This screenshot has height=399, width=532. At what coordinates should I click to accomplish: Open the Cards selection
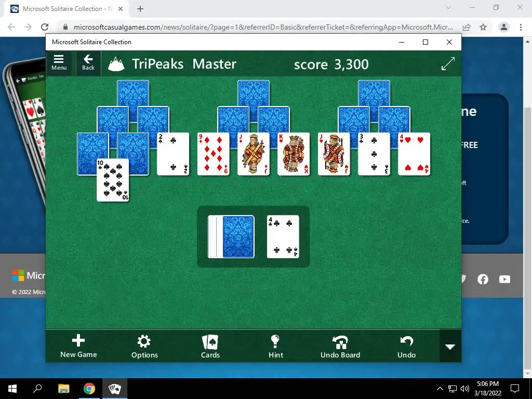coord(210,346)
